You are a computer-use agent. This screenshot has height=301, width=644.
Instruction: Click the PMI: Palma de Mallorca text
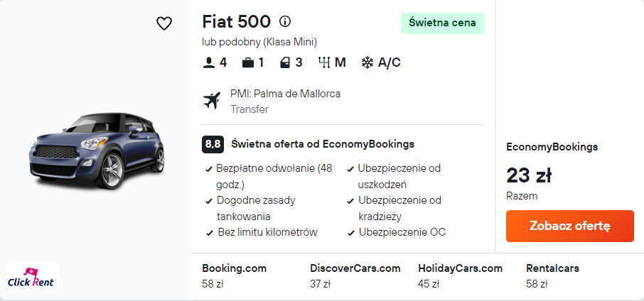[285, 94]
